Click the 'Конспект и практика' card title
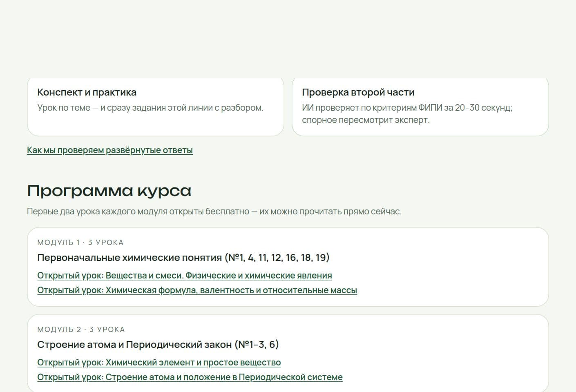 click(x=87, y=92)
